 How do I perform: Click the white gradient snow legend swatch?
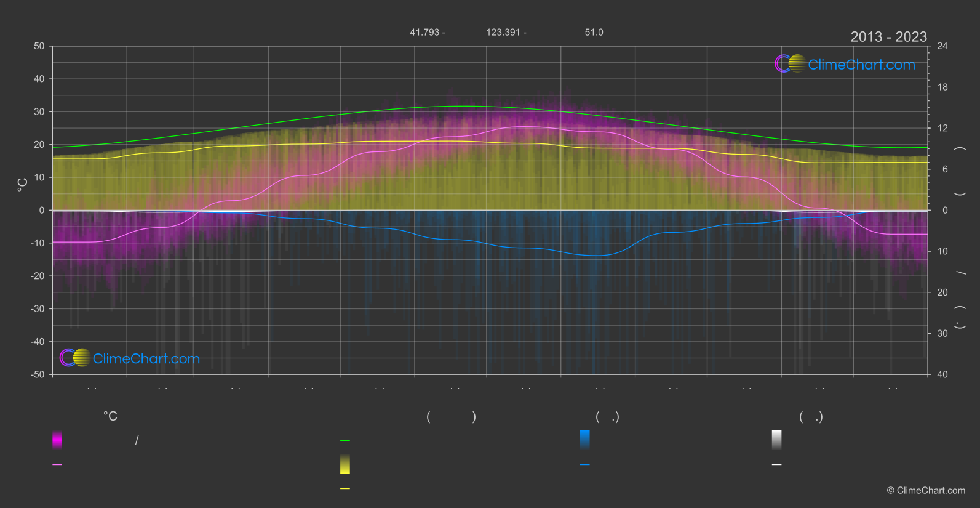point(777,440)
